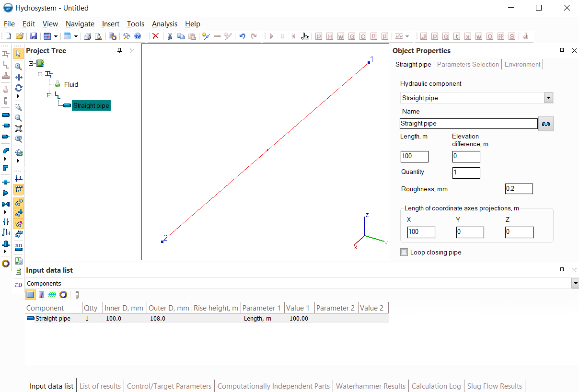Enable the Loop closing pipe checkbox

[x=404, y=252]
